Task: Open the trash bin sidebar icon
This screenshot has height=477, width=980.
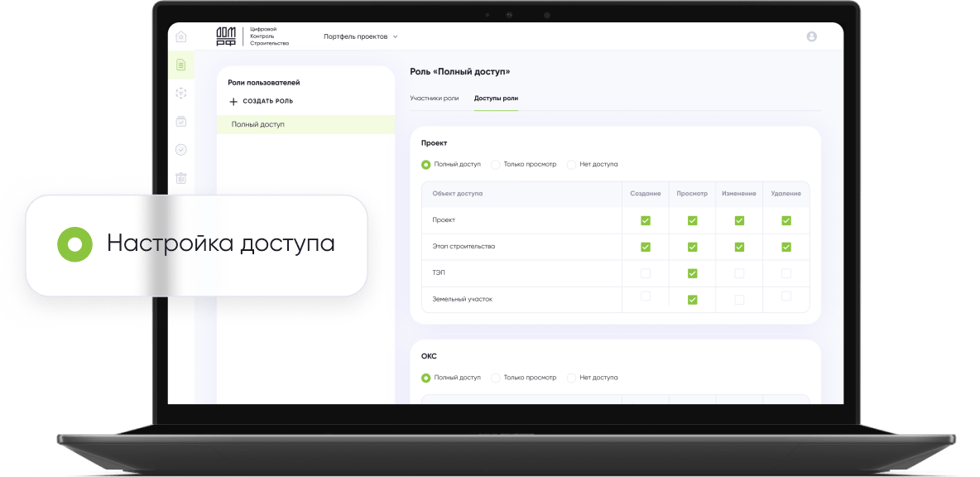Action: (181, 177)
